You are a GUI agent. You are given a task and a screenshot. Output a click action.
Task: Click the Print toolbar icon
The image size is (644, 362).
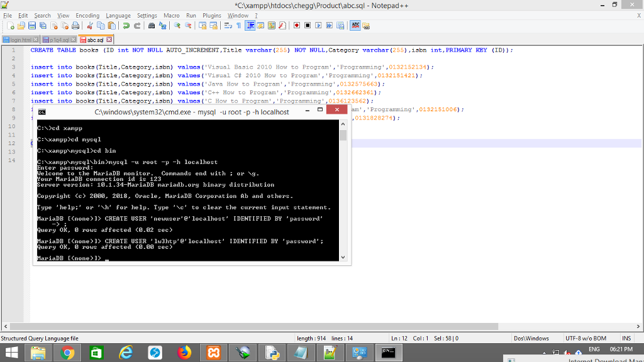(x=75, y=26)
